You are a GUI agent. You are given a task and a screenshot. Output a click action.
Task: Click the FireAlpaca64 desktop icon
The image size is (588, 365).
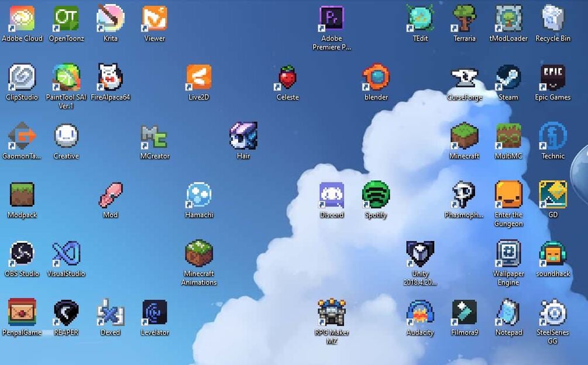pyautogui.click(x=110, y=77)
